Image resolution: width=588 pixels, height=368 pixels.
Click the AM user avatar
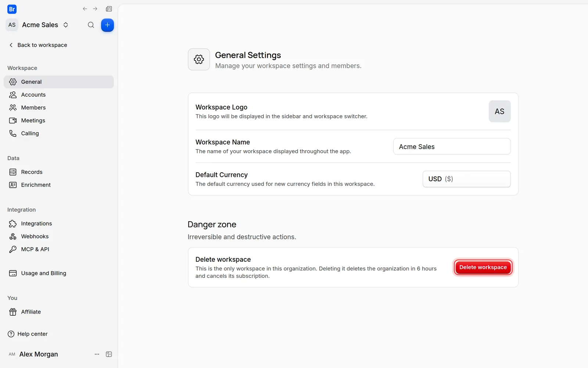(12, 354)
